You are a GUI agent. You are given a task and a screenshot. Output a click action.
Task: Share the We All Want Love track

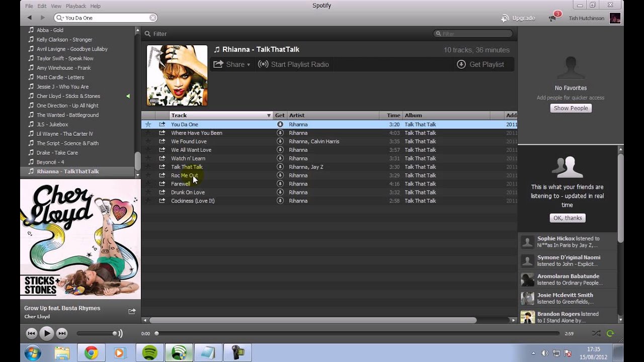(162, 150)
